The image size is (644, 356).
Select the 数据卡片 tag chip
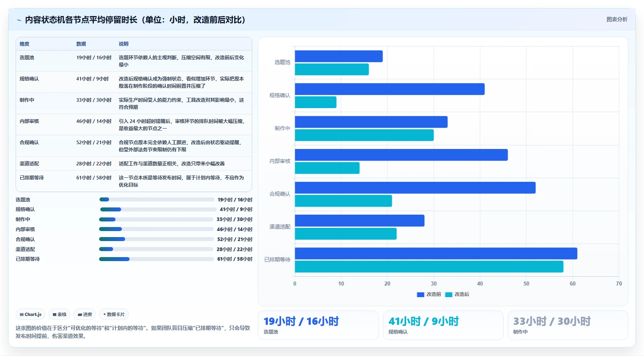click(x=114, y=314)
